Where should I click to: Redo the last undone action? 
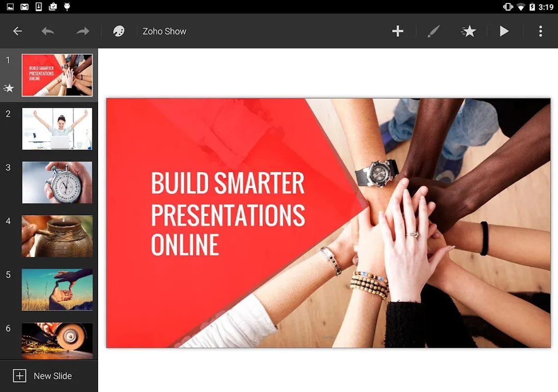tap(83, 31)
